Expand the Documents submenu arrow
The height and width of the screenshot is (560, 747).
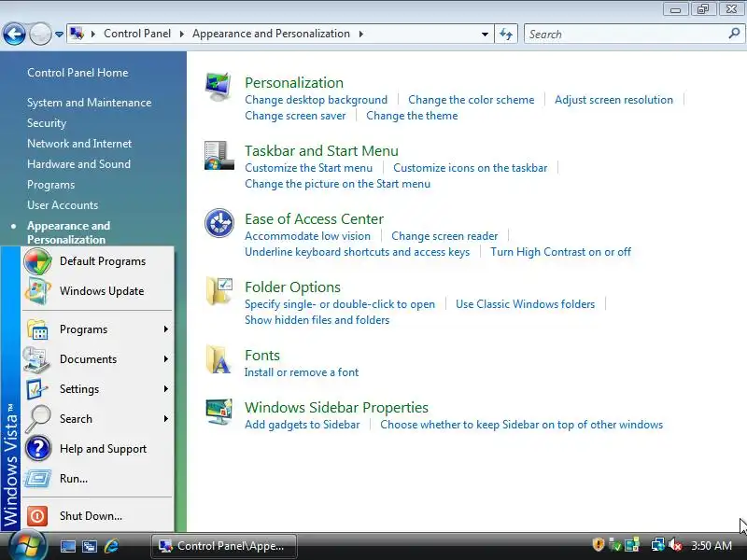[x=166, y=359]
